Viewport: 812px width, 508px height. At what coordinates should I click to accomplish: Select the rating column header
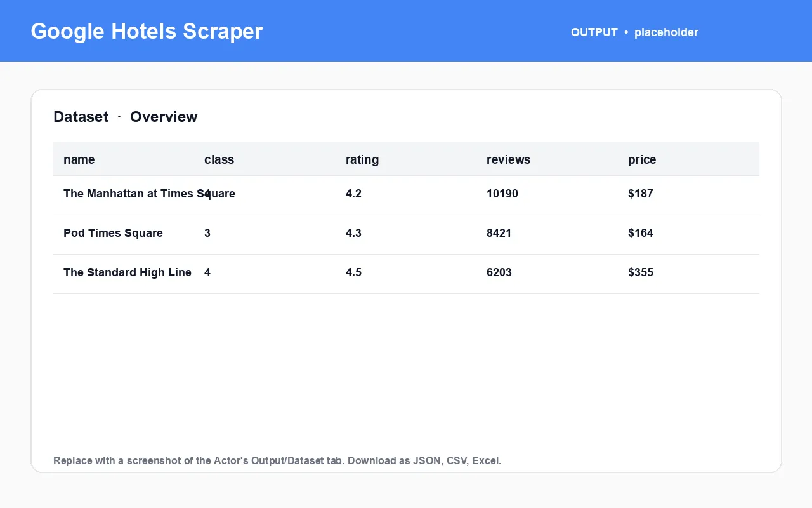coord(362,159)
